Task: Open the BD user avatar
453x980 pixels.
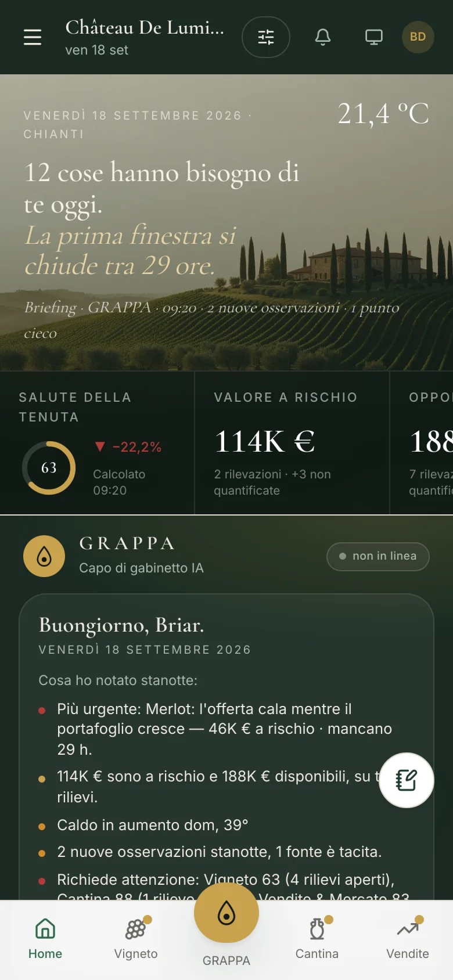Action: 418,37
